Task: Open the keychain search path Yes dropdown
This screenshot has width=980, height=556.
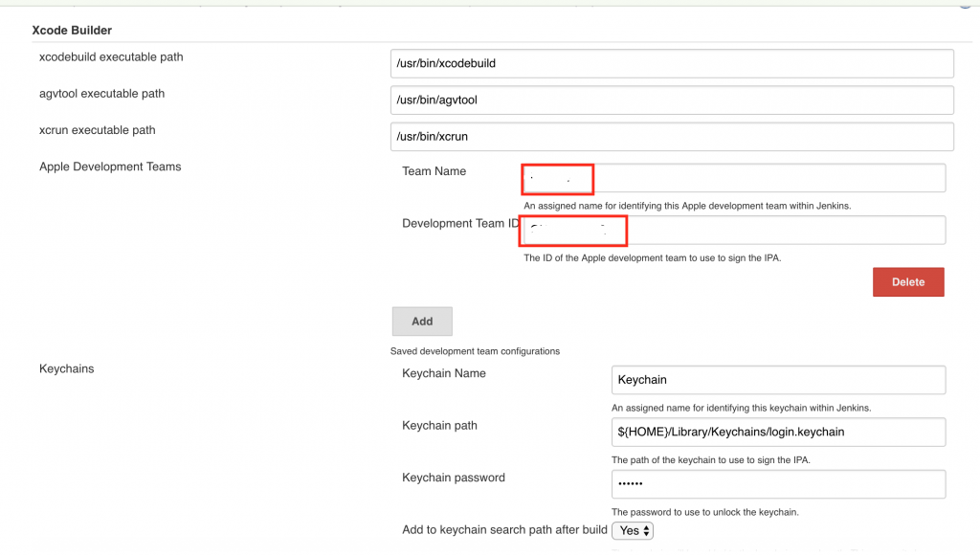Action: (633, 530)
